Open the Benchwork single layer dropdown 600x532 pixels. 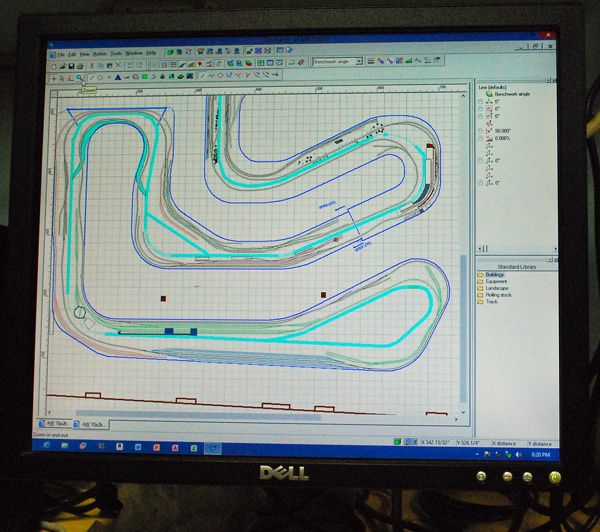(x=338, y=62)
